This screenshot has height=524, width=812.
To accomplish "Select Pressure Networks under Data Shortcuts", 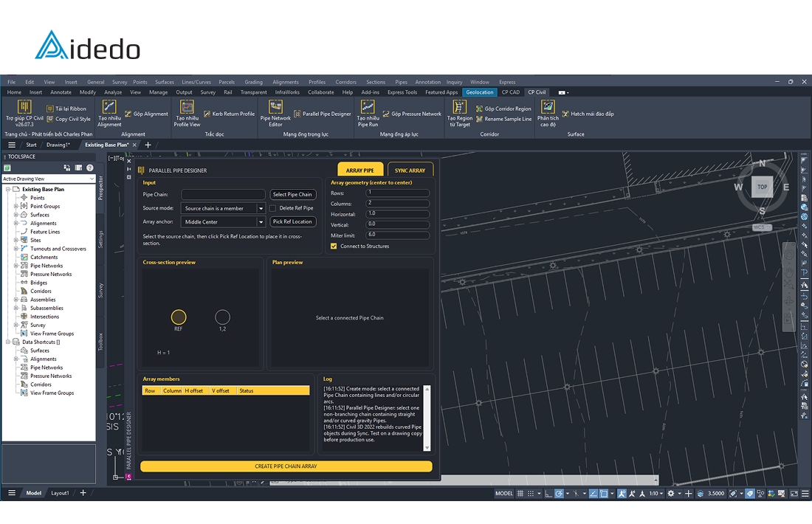I will click(x=51, y=376).
